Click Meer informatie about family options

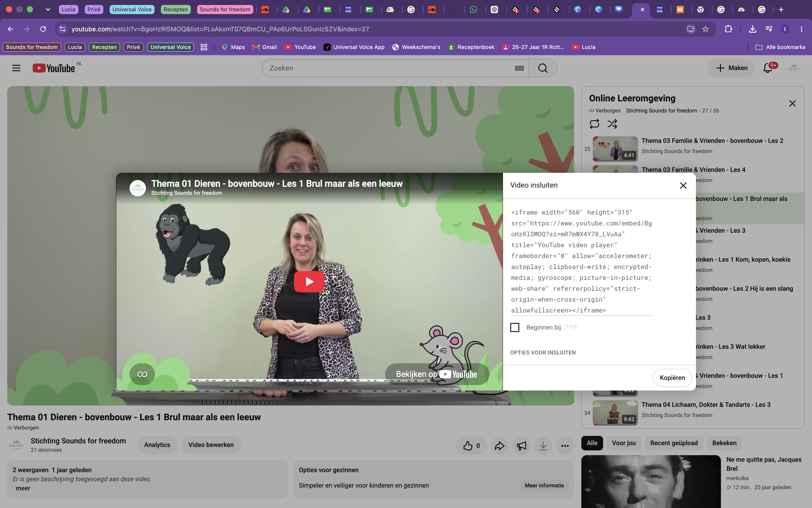point(544,486)
